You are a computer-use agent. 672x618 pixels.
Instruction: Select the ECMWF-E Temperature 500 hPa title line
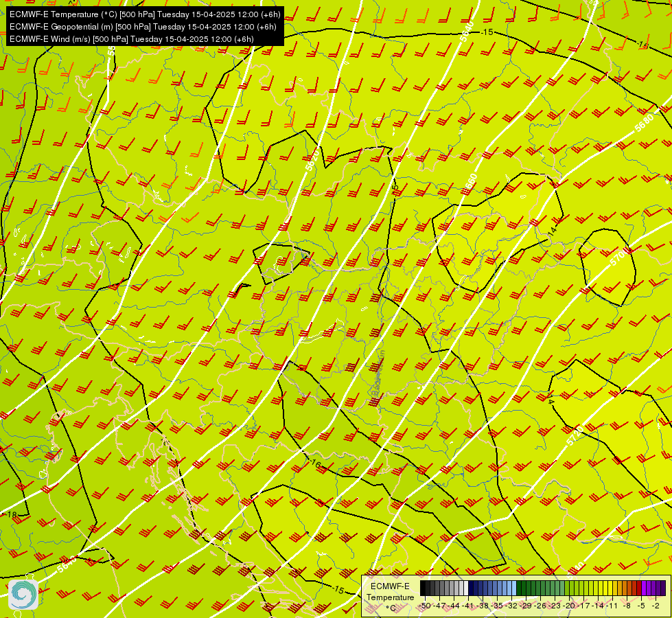(x=145, y=14)
